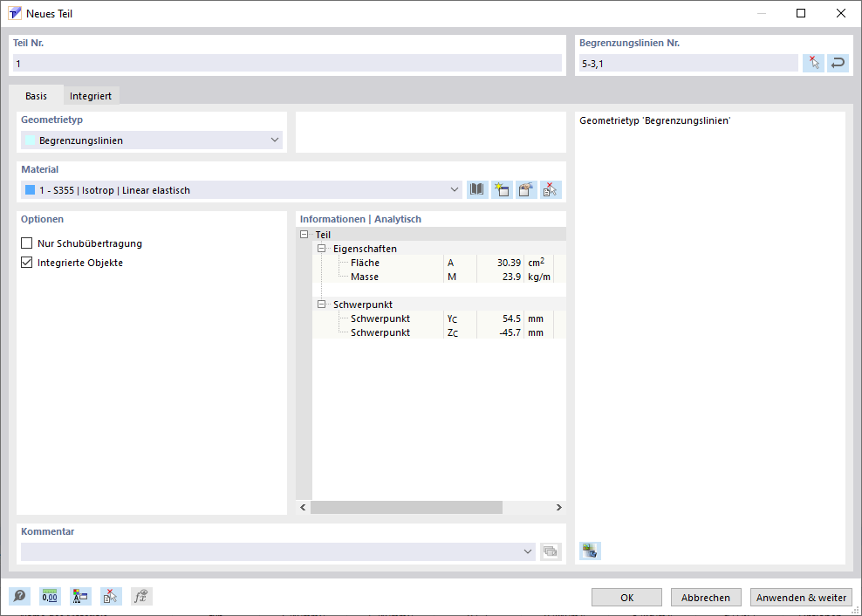862x616 pixels.
Task: Click the horizontal scrollbar in Informationen table
Action: click(407, 507)
